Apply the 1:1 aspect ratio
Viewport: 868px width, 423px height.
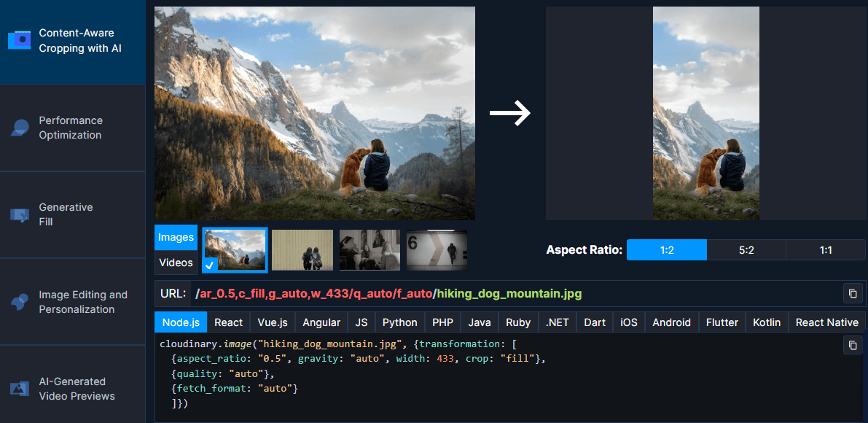(x=826, y=249)
